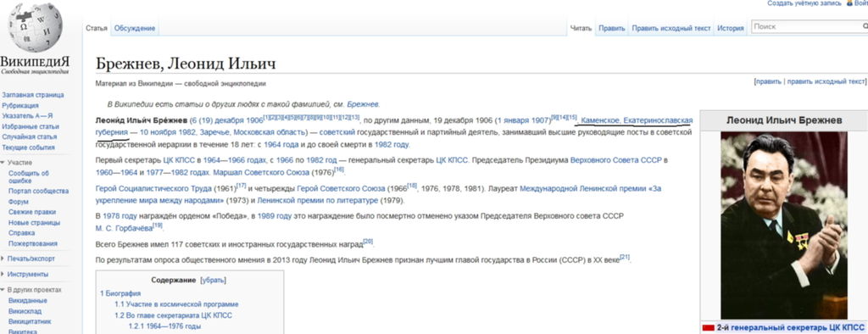Click Создать учётную запись link
This screenshot has height=334, width=868.
804,3
